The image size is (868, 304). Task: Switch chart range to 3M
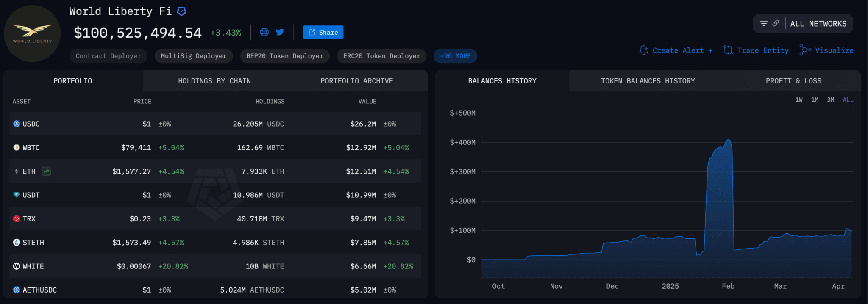pyautogui.click(x=831, y=100)
